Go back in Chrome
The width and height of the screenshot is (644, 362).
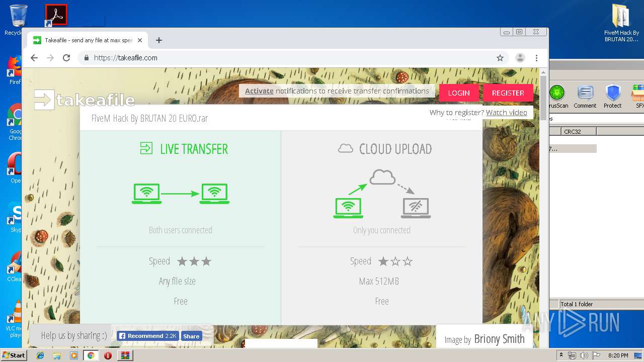tap(34, 58)
